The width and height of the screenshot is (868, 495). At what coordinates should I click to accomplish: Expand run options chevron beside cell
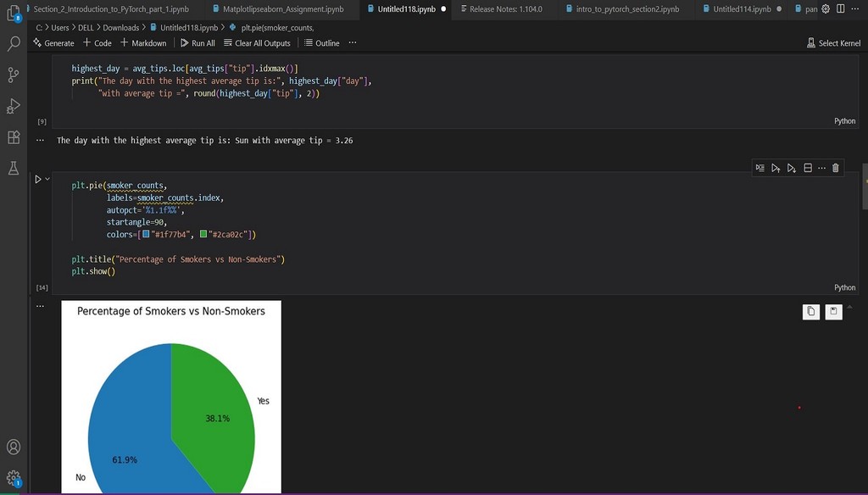(x=47, y=179)
